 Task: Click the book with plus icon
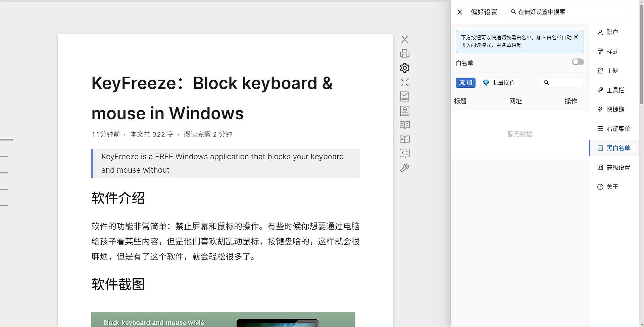tap(405, 139)
